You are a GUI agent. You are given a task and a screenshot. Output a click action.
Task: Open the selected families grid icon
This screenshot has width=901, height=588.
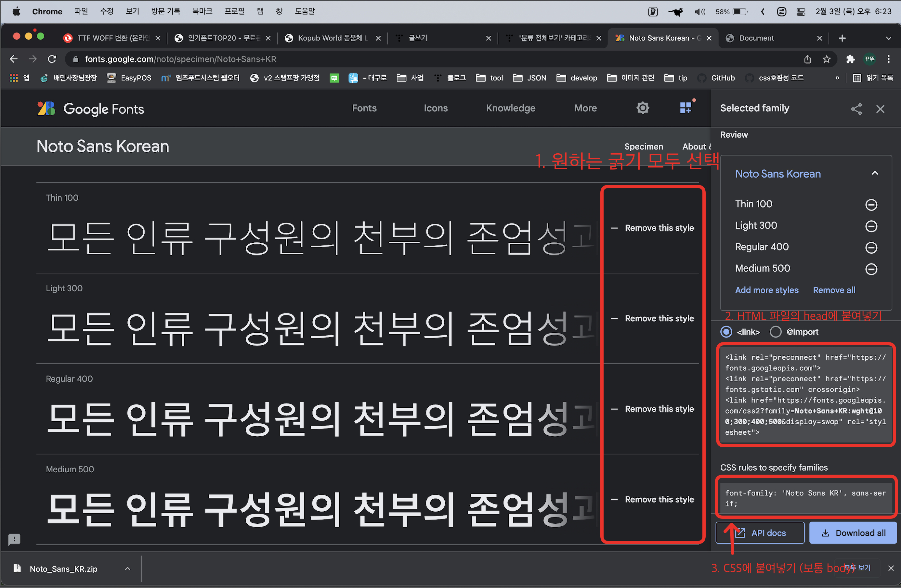(685, 108)
